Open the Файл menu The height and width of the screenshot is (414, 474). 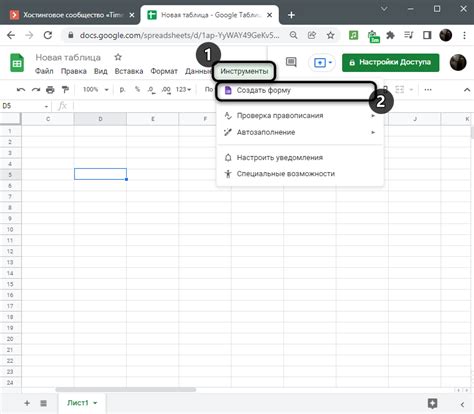coord(44,71)
